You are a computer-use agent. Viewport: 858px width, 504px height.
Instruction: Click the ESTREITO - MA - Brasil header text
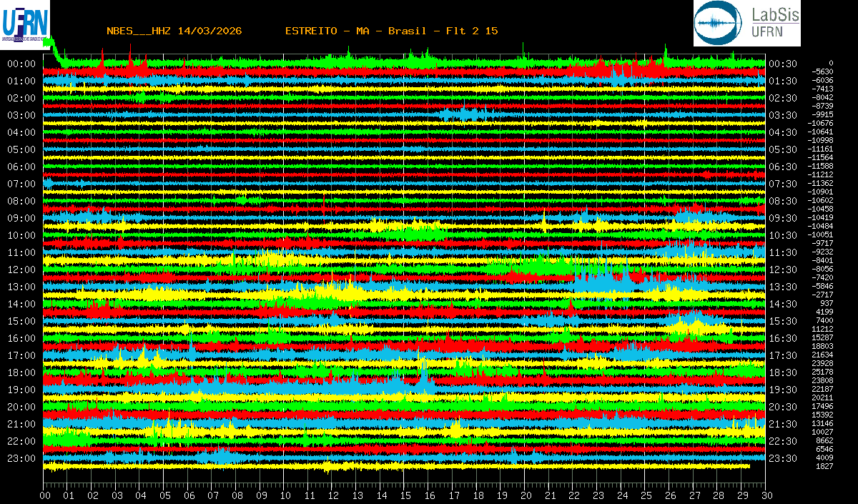click(391, 31)
